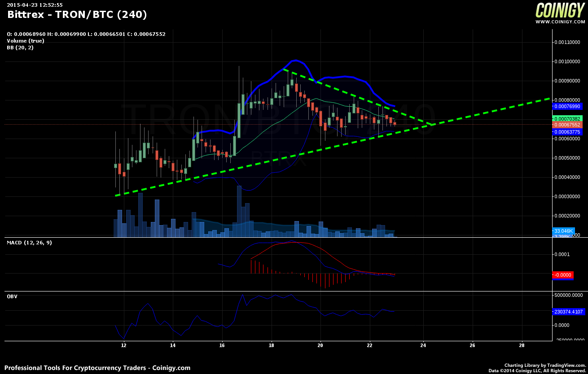Screen dimensions: 588x374
Task: Select the Volume (true) indicator label
Action: (26, 40)
